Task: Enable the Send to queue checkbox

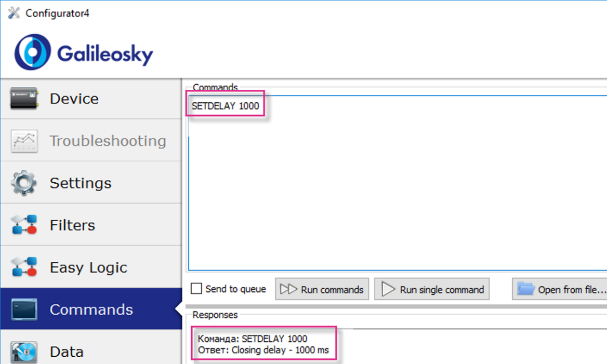Action: coord(196,289)
